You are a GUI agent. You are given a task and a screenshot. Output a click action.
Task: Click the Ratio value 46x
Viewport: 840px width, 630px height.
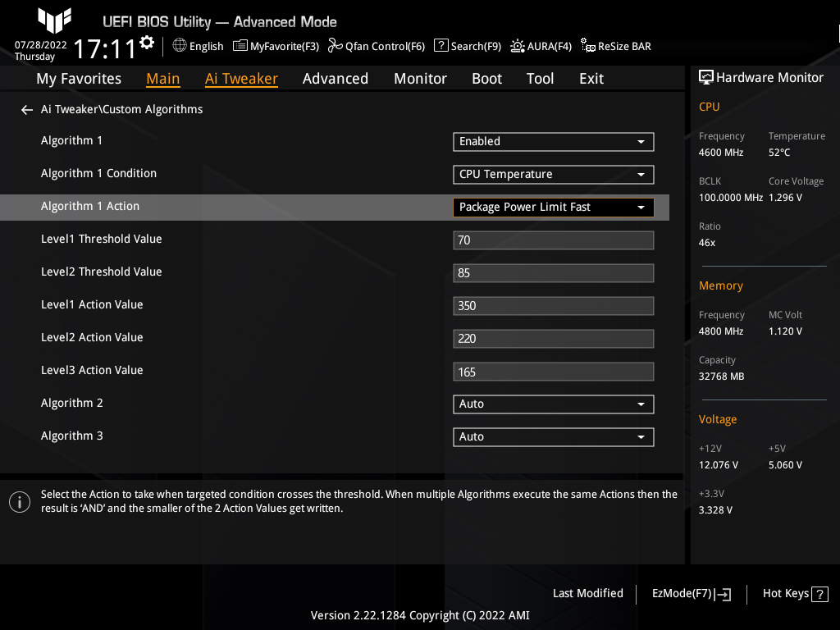(706, 243)
